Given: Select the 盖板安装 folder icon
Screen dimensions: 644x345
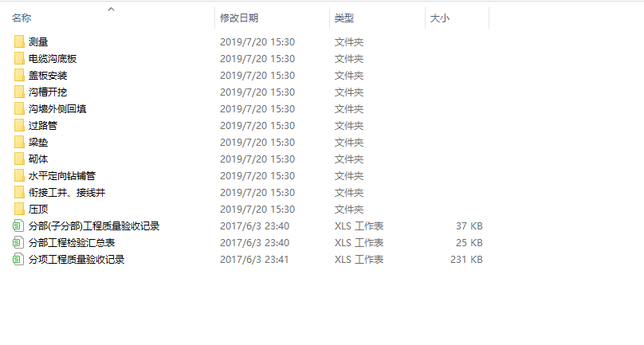Looking at the screenshot, I should (x=19, y=76).
